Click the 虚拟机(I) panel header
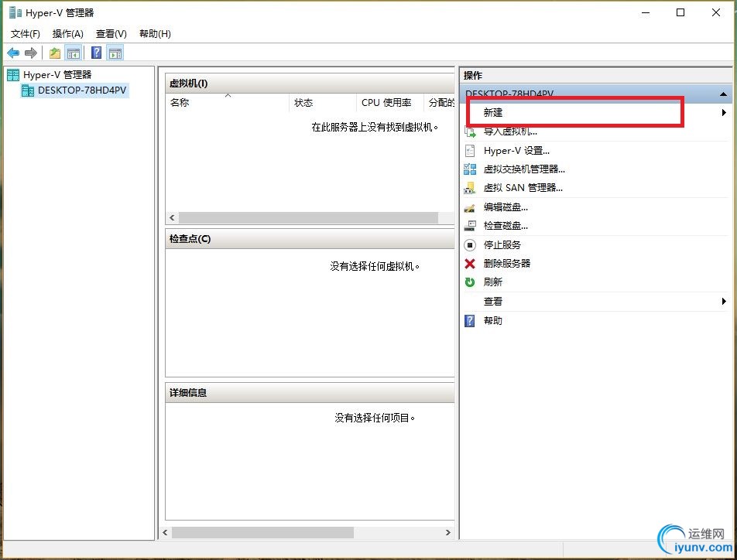737x560 pixels. (x=310, y=84)
